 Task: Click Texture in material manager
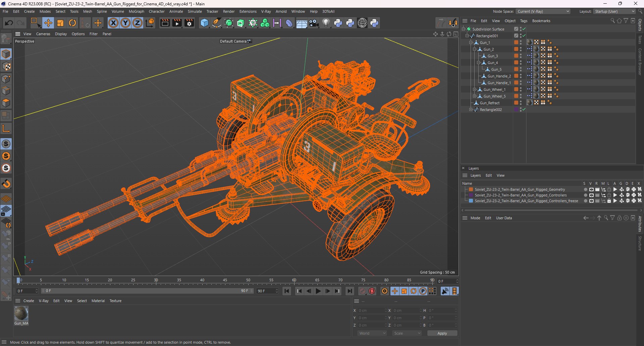pyautogui.click(x=115, y=301)
